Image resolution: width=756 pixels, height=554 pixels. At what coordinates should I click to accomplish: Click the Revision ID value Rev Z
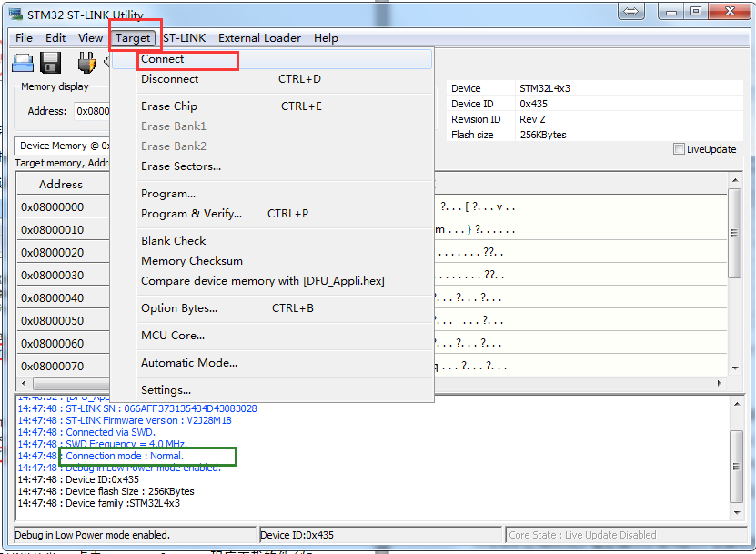pos(532,119)
